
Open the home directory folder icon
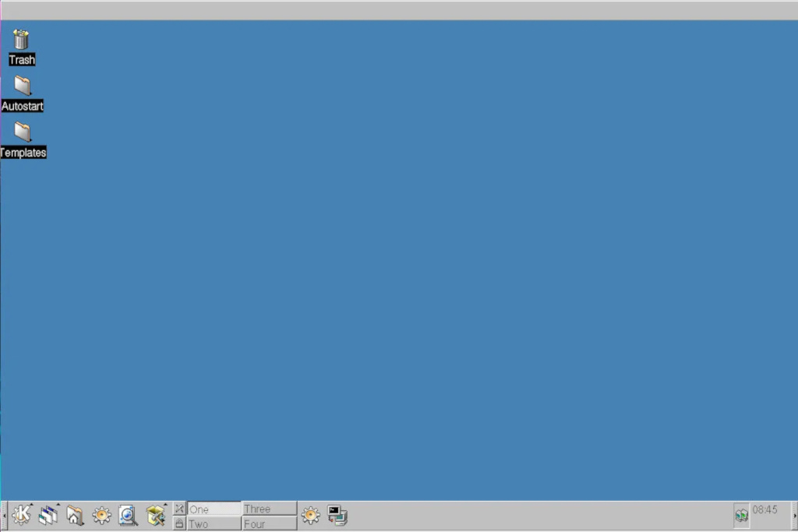(75, 515)
